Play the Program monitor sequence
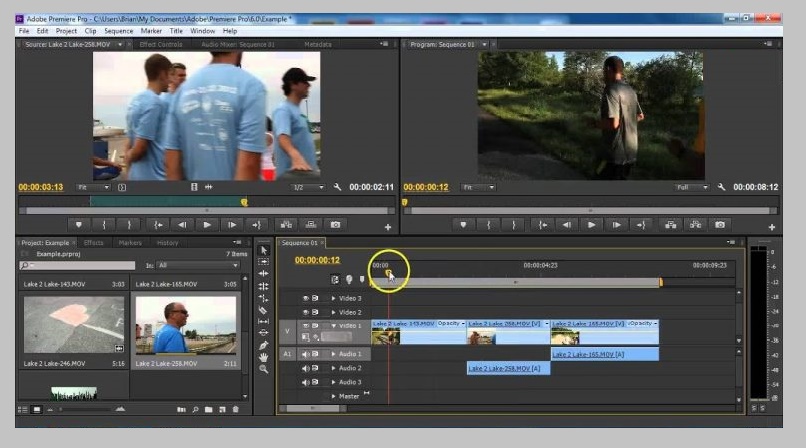 tap(591, 225)
